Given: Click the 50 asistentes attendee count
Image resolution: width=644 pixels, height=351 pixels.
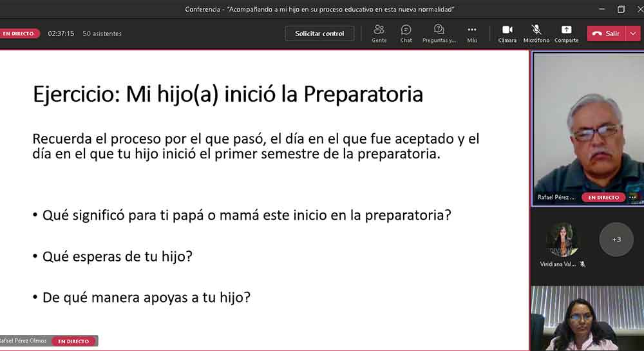Looking at the screenshot, I should (x=102, y=33).
